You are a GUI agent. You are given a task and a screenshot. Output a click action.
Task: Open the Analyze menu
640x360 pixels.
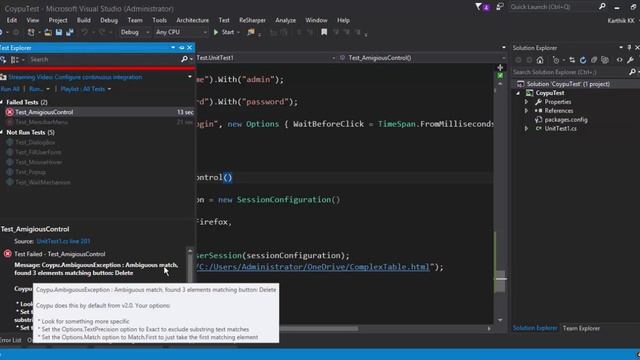(285, 20)
